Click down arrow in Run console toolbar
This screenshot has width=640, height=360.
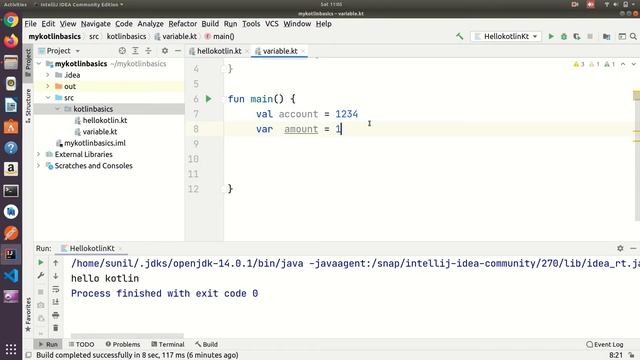pos(56,276)
